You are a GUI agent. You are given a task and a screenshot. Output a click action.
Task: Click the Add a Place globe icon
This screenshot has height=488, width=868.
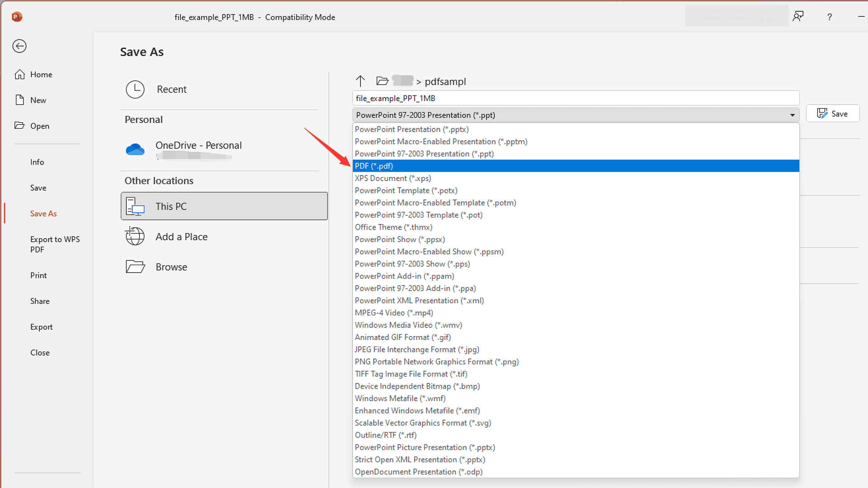pyautogui.click(x=135, y=236)
